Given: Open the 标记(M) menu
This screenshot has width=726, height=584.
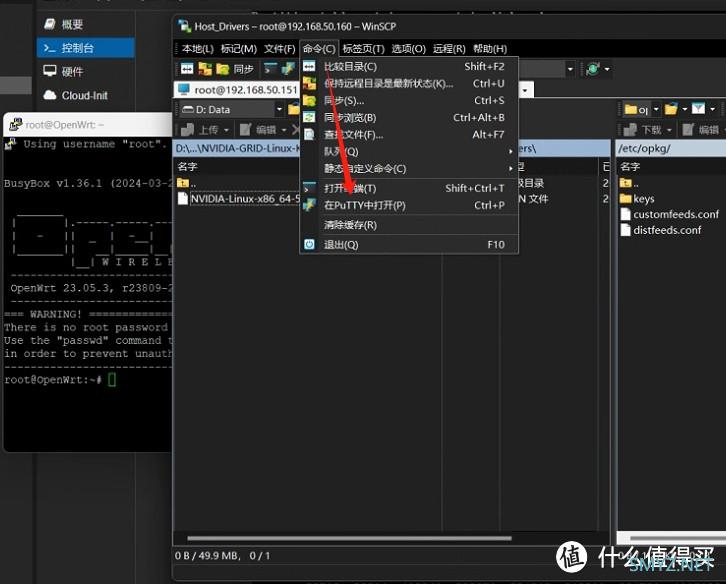Looking at the screenshot, I should 238,49.
